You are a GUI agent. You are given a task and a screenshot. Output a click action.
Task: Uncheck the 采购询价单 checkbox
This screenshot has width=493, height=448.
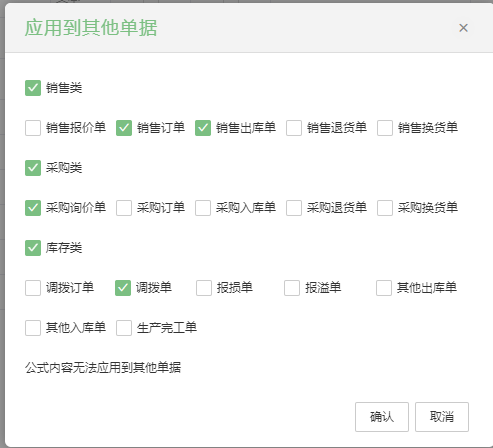(x=33, y=208)
